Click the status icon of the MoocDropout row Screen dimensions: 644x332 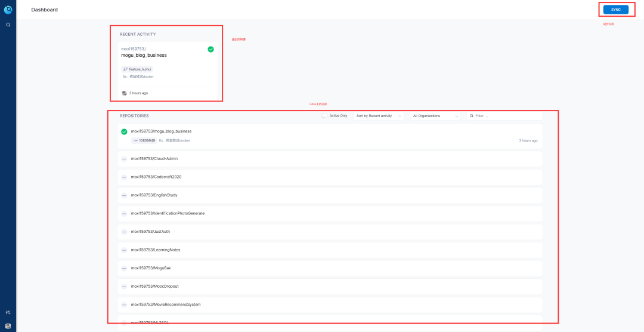pos(124,287)
